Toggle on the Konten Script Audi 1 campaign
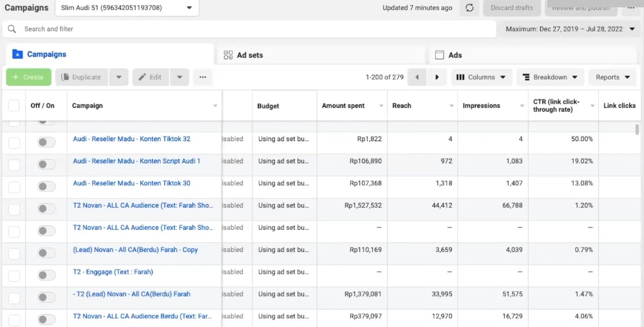This screenshot has height=327, width=644. pyautogui.click(x=46, y=164)
